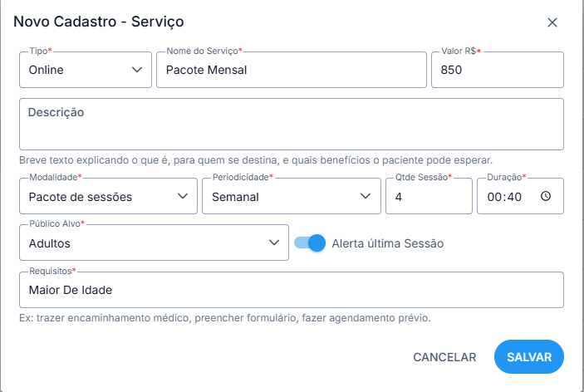This screenshot has height=392, width=584.
Task: Toggle the Alerta última Sessão switch
Action: [x=310, y=243]
